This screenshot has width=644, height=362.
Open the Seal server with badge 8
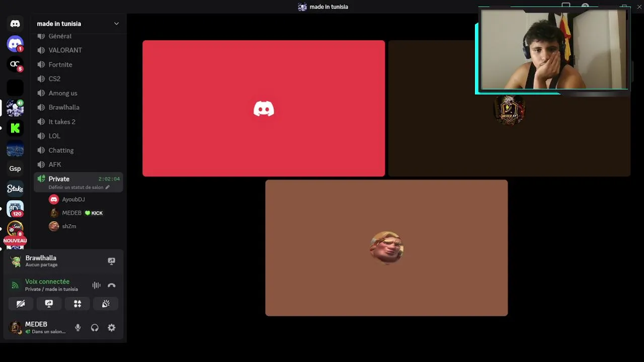click(15, 229)
